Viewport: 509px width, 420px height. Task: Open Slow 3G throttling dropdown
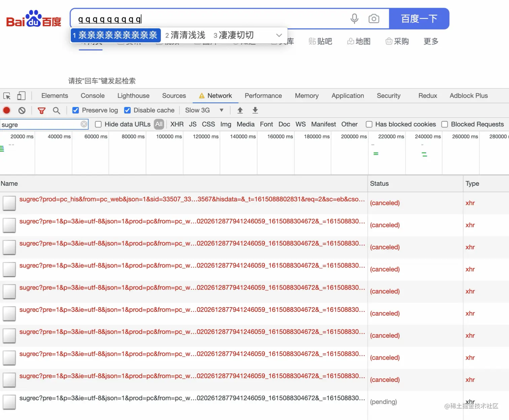click(x=204, y=110)
